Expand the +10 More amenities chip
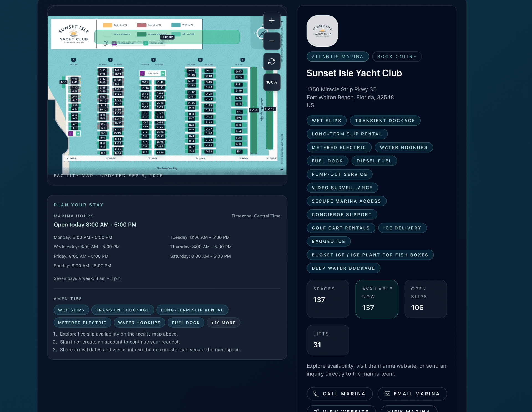This screenshot has height=412, width=532. coord(223,323)
